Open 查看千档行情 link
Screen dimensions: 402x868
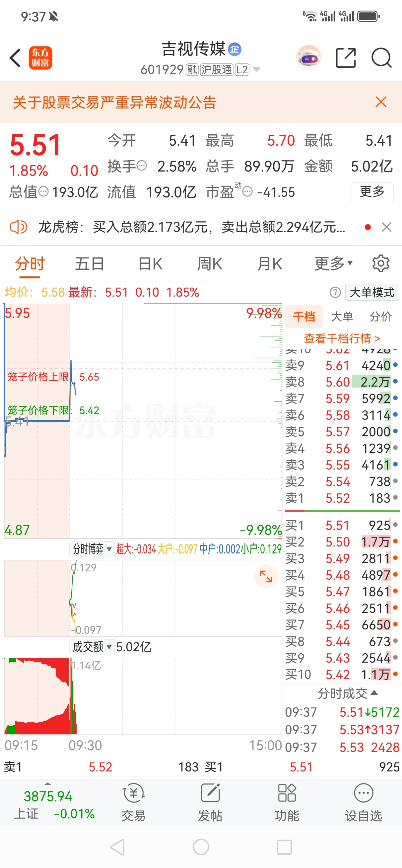click(342, 338)
